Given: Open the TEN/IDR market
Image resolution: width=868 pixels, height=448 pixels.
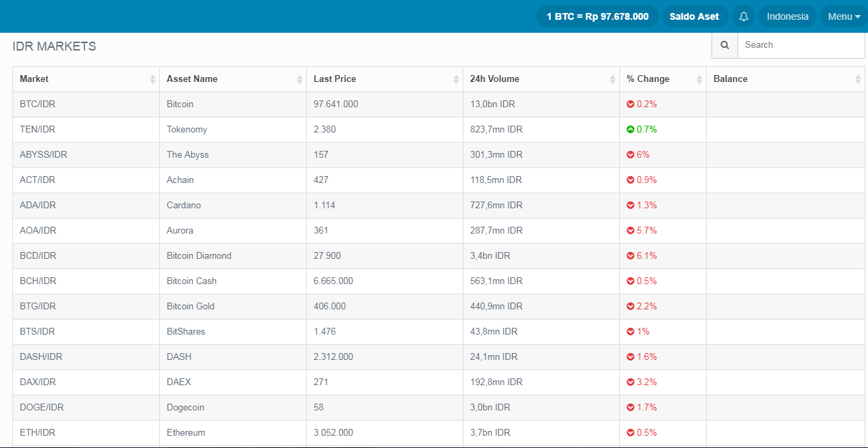Looking at the screenshot, I should (38, 130).
